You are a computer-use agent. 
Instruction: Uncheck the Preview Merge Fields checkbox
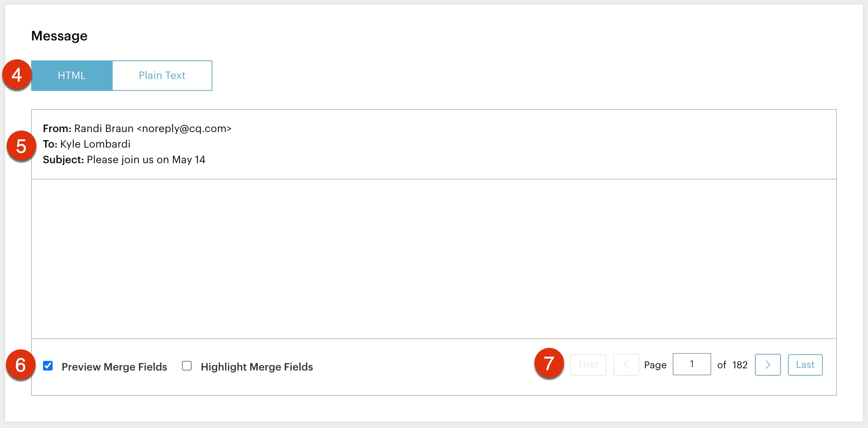click(48, 366)
